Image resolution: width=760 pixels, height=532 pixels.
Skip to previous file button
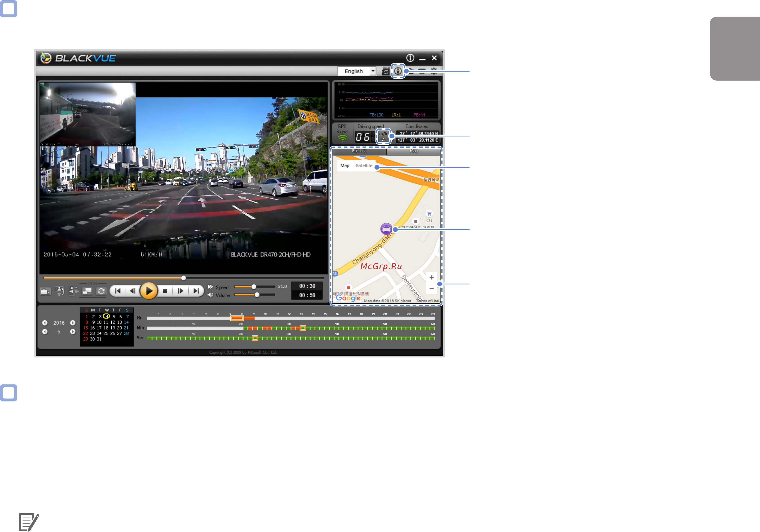(x=118, y=291)
